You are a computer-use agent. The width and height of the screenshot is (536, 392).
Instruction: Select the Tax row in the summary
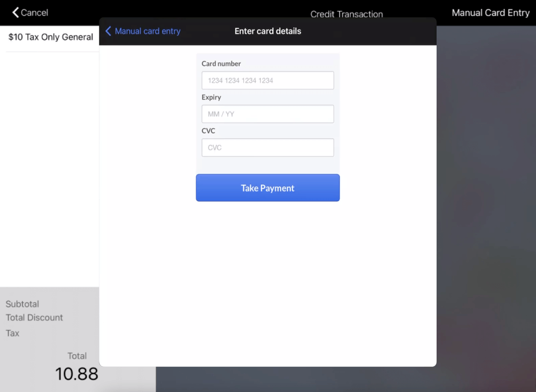pos(12,333)
